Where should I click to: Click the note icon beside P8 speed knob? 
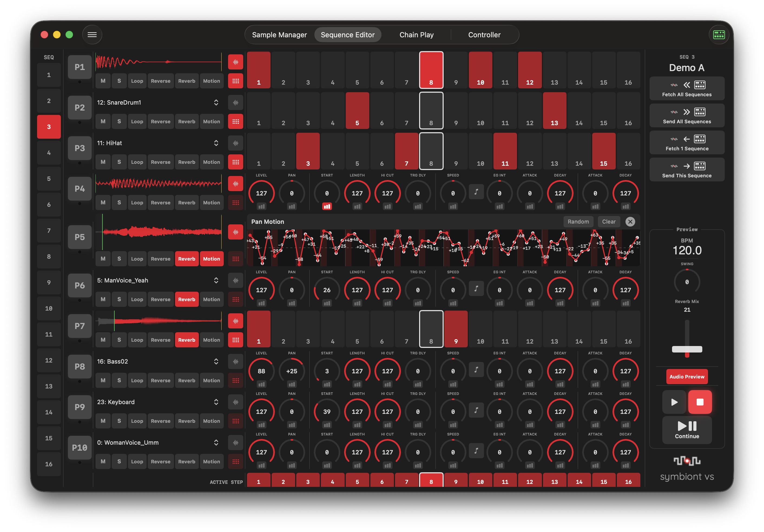(x=476, y=370)
